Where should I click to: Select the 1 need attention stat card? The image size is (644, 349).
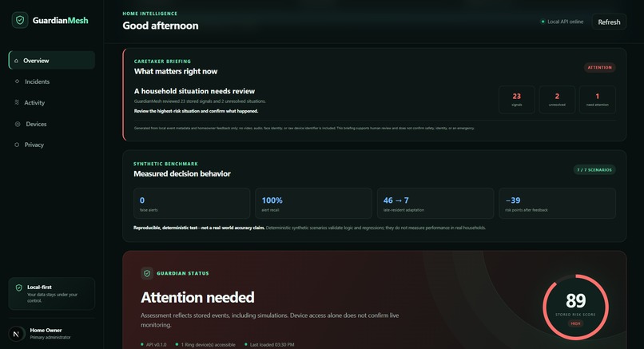tap(597, 99)
